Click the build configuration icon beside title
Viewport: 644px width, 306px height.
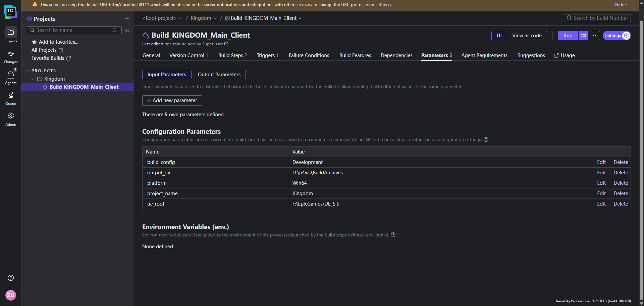(146, 36)
